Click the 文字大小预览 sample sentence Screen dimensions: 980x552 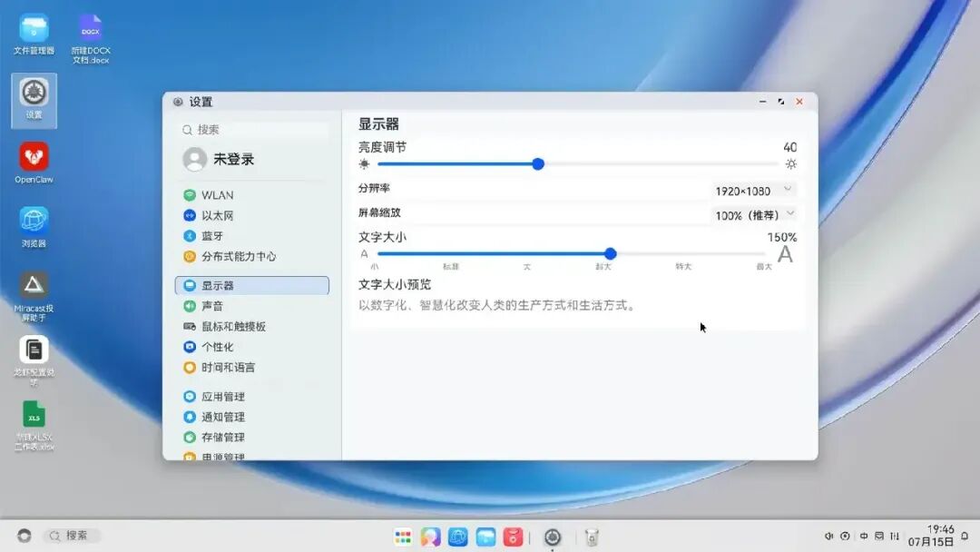point(497,305)
